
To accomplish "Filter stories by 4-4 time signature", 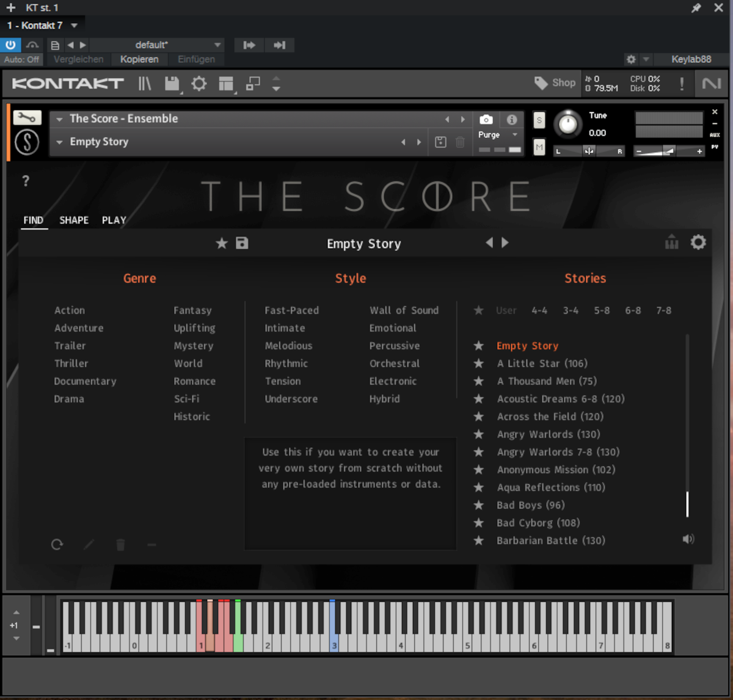I will 539,310.
